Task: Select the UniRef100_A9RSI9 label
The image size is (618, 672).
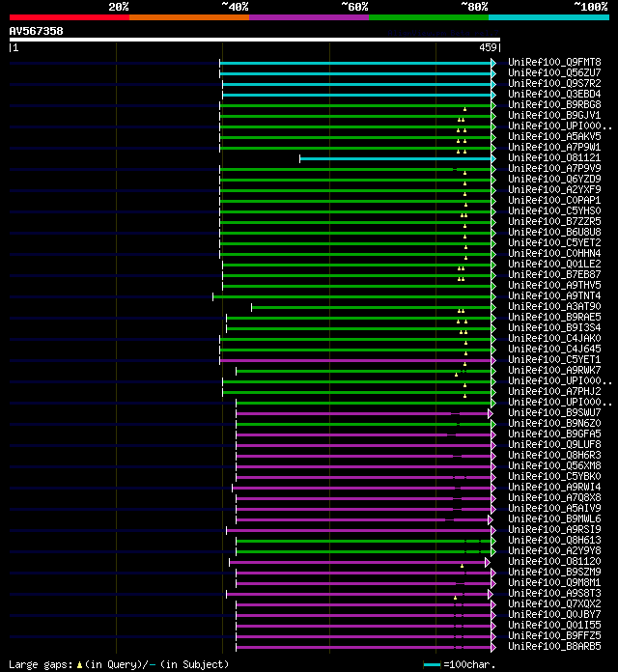Action: coord(554,530)
